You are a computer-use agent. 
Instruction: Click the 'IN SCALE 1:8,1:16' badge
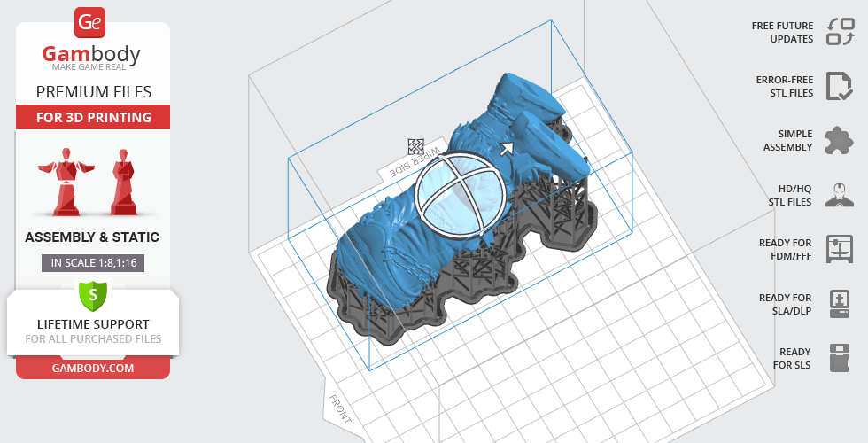(92, 262)
